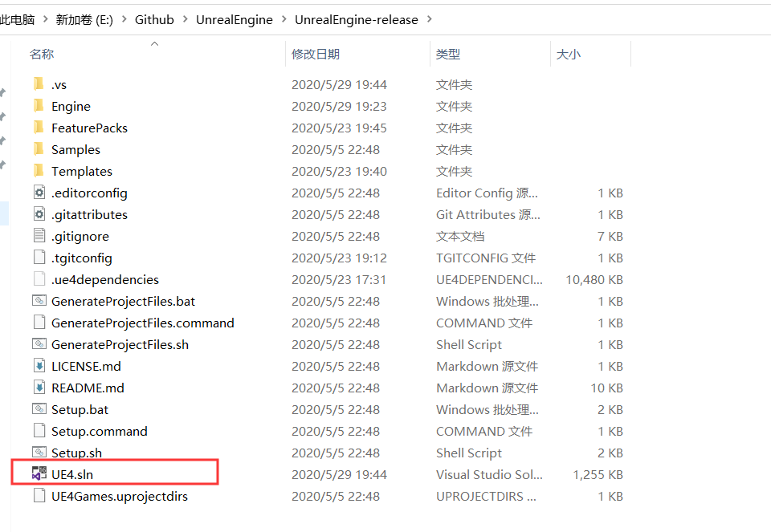Click the 2020/5/29 19:23 date cell
The image size is (771, 532).
click(339, 107)
